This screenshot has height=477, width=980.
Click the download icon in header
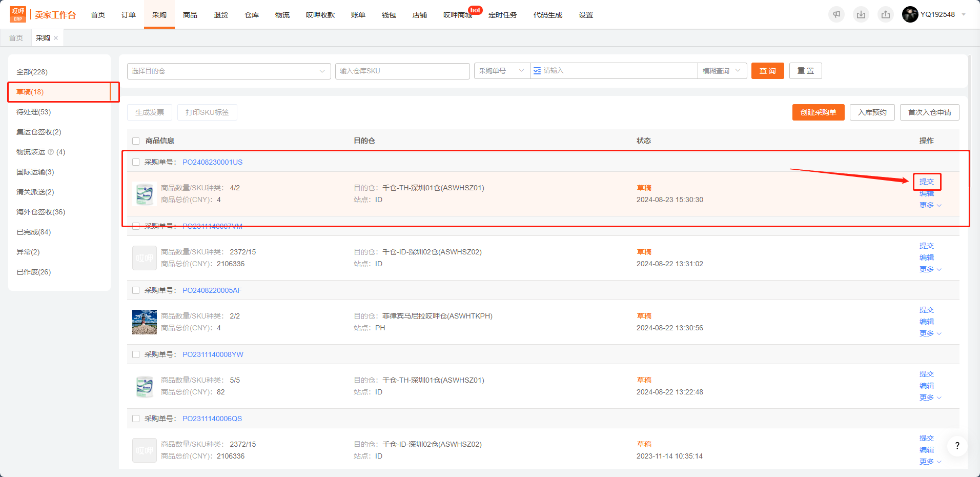(x=861, y=14)
